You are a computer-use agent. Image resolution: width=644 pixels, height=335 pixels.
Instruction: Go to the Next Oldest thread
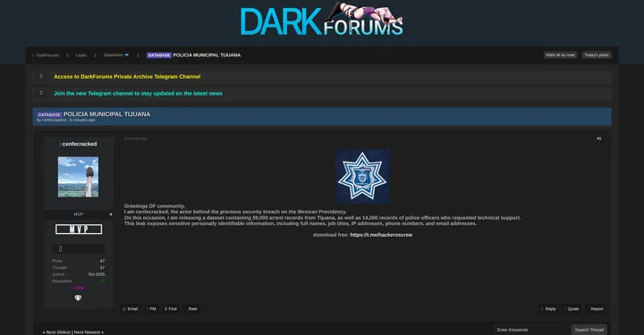click(x=58, y=332)
